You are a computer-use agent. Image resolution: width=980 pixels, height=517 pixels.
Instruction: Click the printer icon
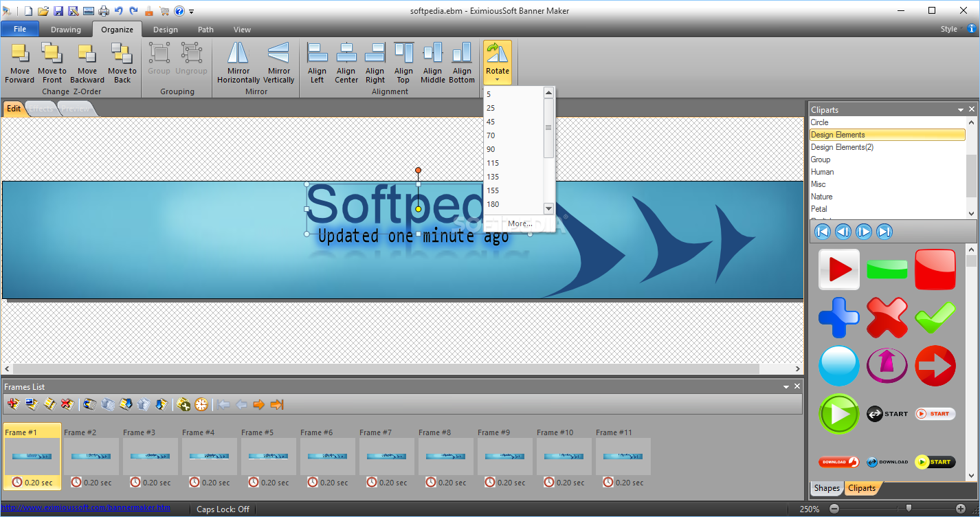104,11
